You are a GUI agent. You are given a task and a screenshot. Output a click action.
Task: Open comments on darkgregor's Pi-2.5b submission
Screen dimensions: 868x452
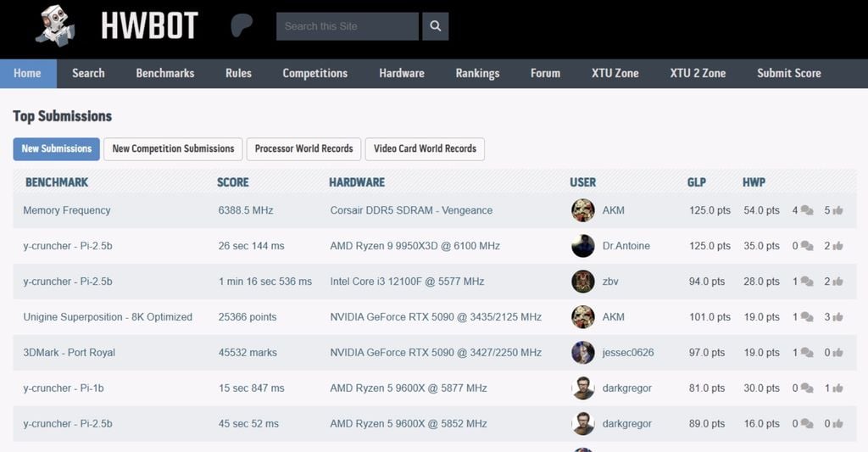pyautogui.click(x=807, y=424)
